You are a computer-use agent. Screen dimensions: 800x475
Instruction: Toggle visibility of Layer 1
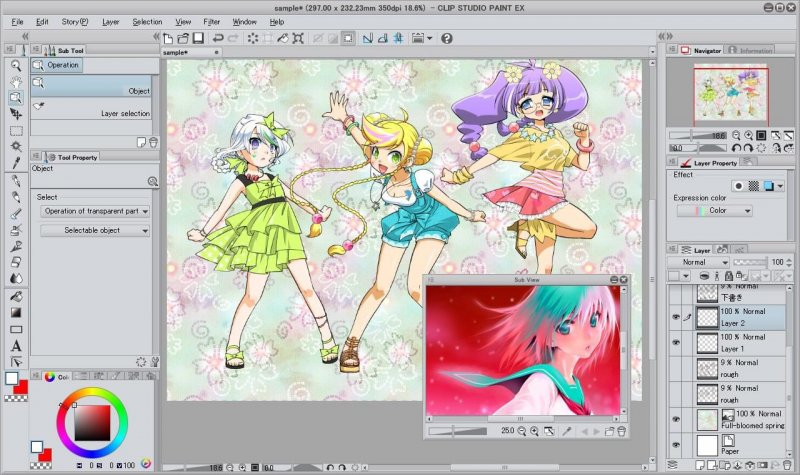676,342
